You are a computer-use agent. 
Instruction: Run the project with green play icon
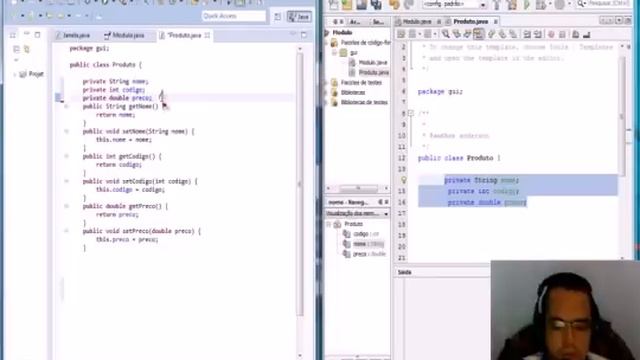pyautogui.click(x=527, y=5)
